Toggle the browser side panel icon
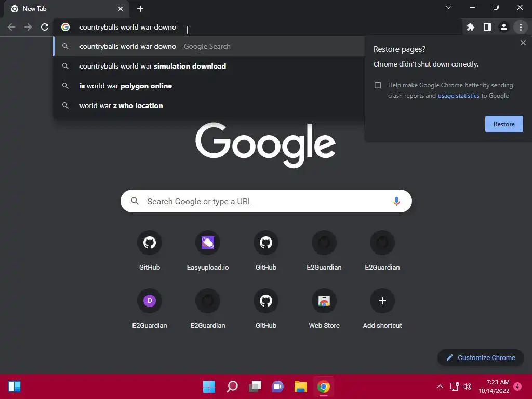This screenshot has height=399, width=532. pyautogui.click(x=487, y=27)
